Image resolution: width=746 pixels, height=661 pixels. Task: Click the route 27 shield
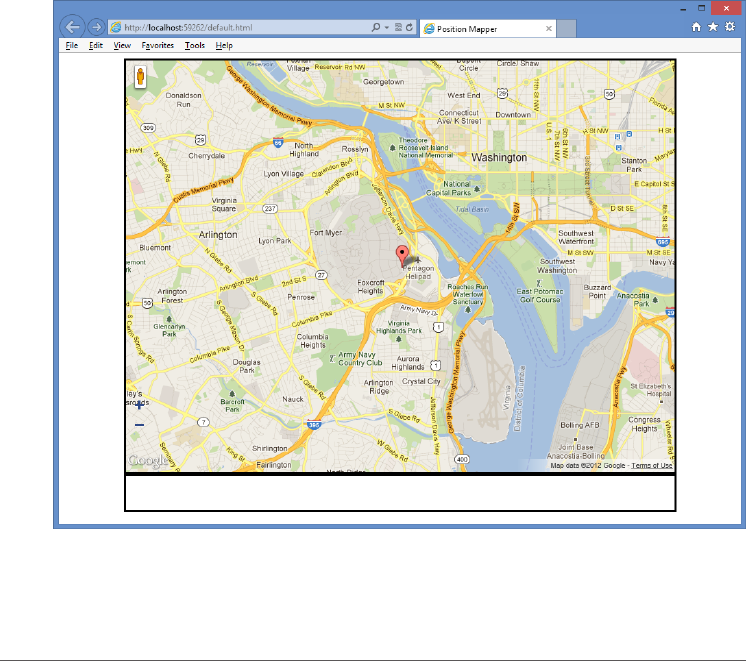322,275
